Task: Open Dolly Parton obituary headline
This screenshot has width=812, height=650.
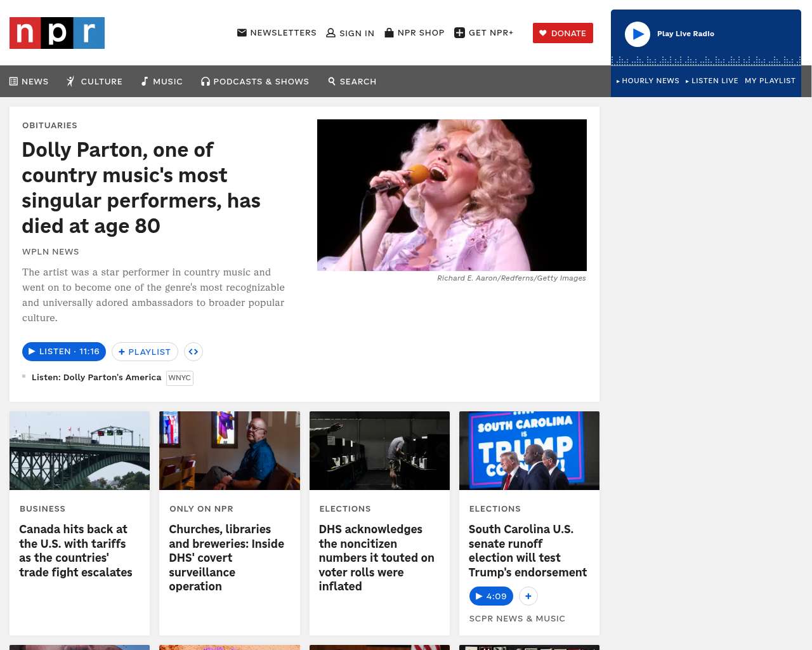Action: click(141, 188)
